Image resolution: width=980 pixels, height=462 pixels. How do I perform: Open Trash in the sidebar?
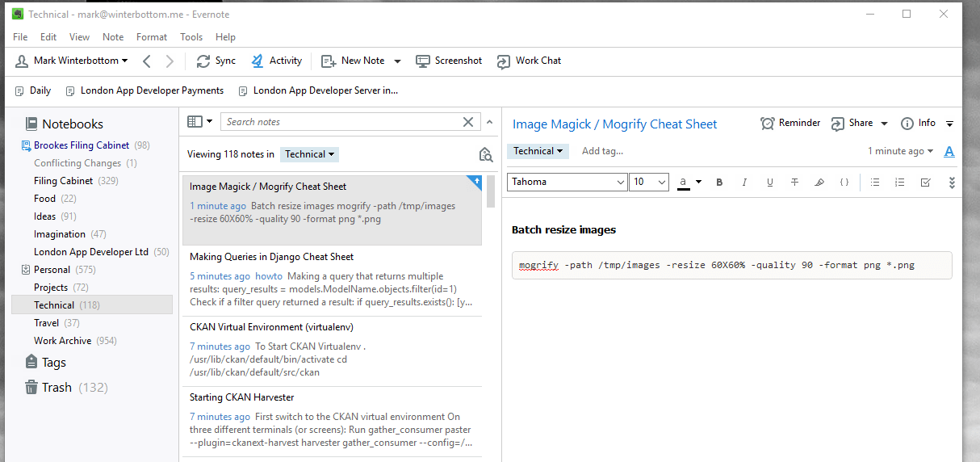66,388
